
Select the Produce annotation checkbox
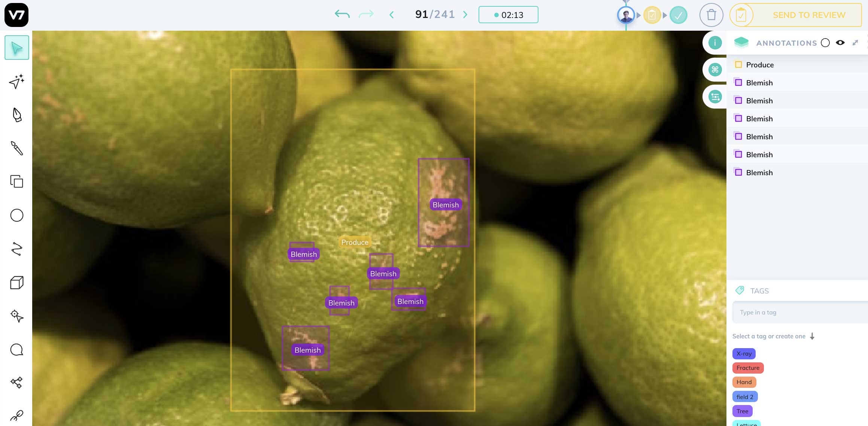tap(738, 64)
